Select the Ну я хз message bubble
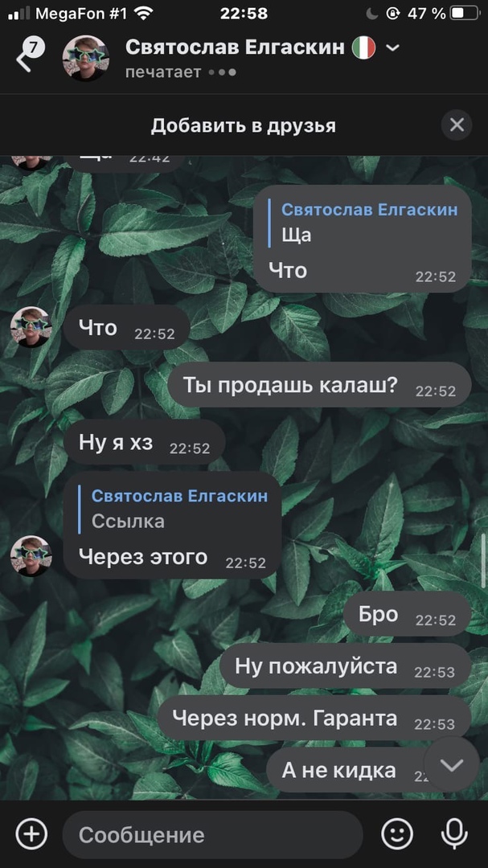 144,442
